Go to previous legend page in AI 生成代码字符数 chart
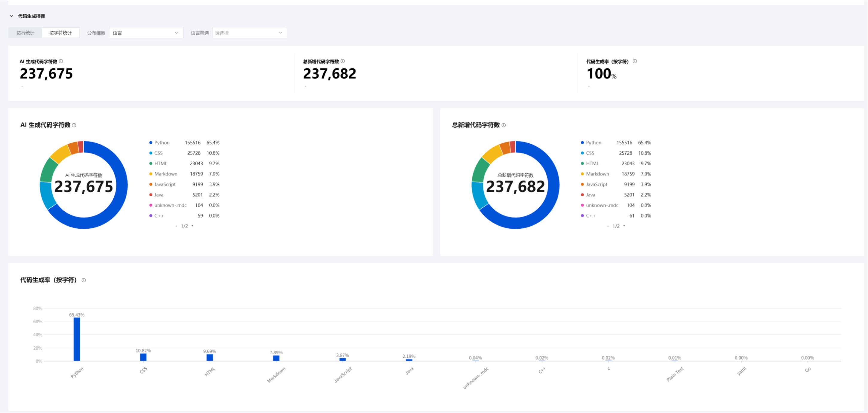868x413 pixels. coord(176,226)
